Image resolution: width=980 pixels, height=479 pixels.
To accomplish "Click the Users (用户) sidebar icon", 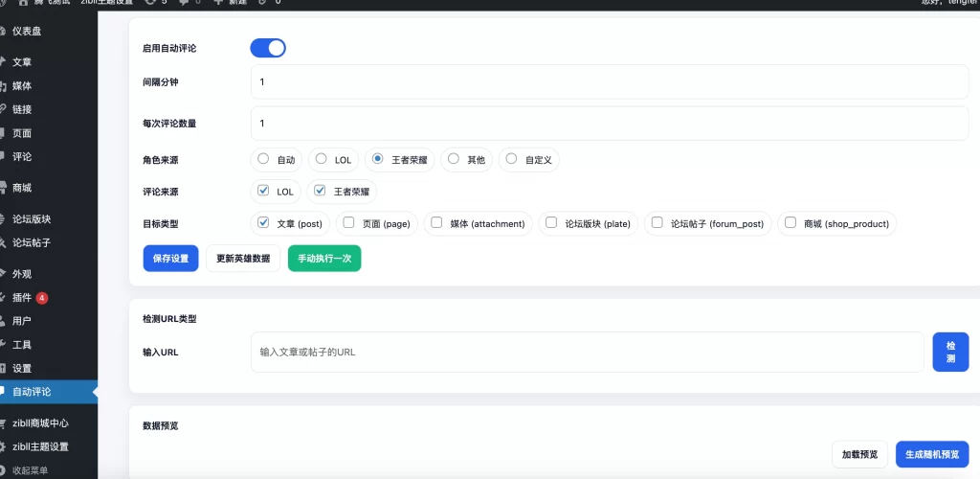I will pos(4,321).
